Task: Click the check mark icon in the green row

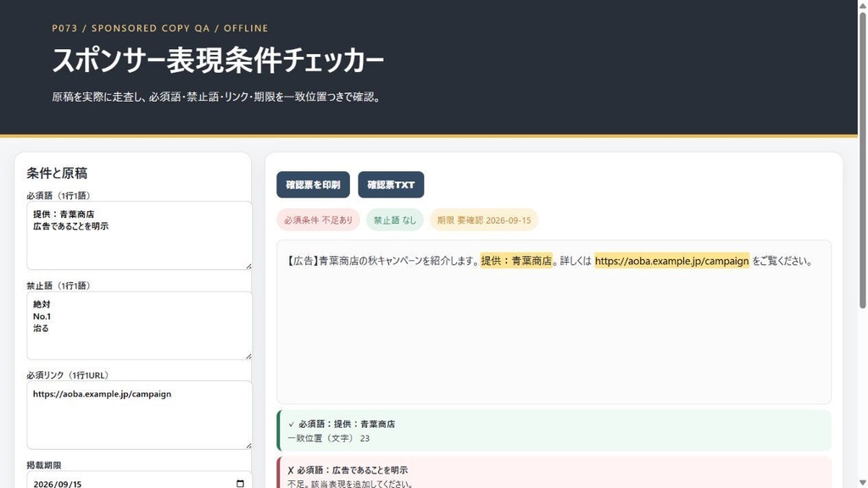Action: (x=292, y=424)
